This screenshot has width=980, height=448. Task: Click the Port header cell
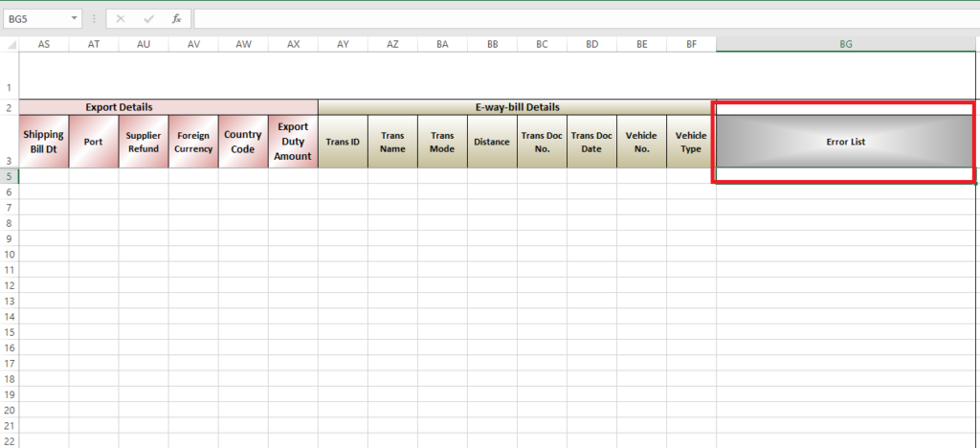pyautogui.click(x=94, y=142)
